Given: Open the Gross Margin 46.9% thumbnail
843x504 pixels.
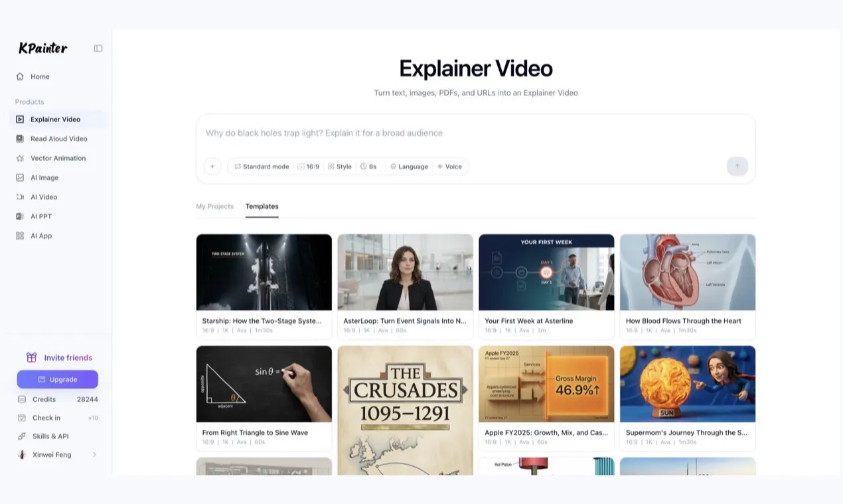Looking at the screenshot, I should [x=546, y=384].
